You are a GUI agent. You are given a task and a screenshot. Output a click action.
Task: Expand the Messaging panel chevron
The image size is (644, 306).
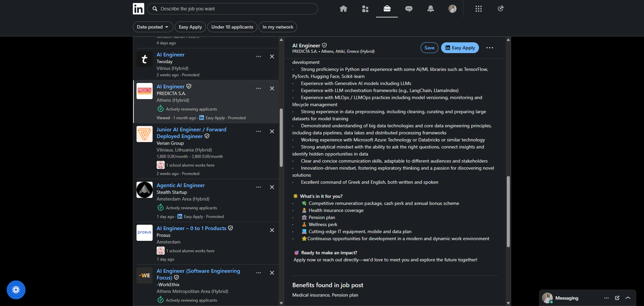pos(628,298)
